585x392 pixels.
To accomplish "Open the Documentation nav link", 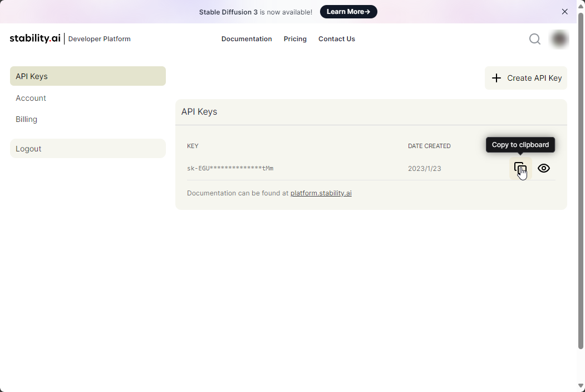I will 247,39.
